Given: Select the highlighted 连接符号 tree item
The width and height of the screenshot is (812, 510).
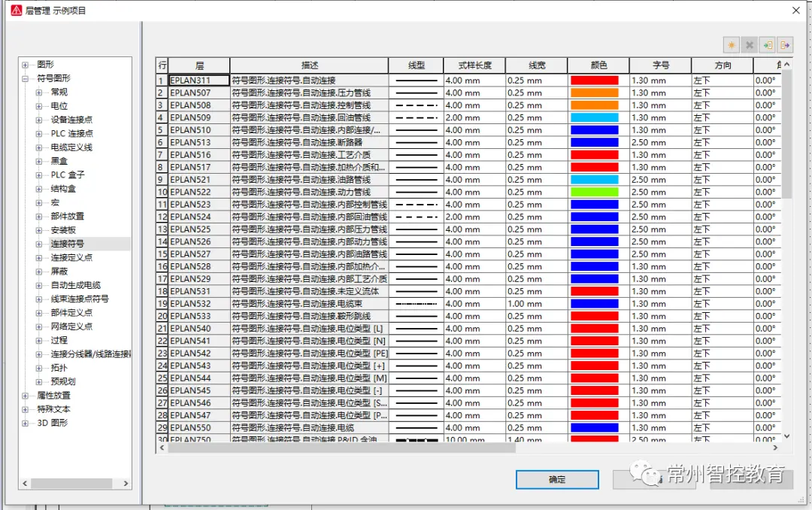Looking at the screenshot, I should 68,244.
